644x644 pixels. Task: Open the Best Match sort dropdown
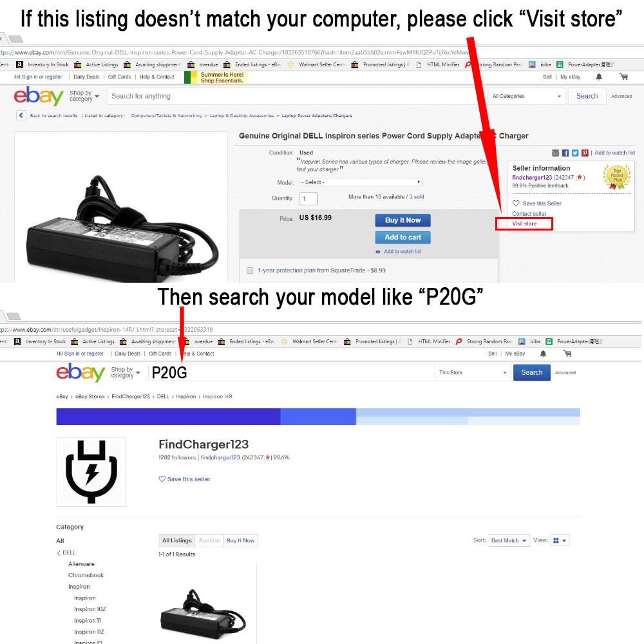509,540
